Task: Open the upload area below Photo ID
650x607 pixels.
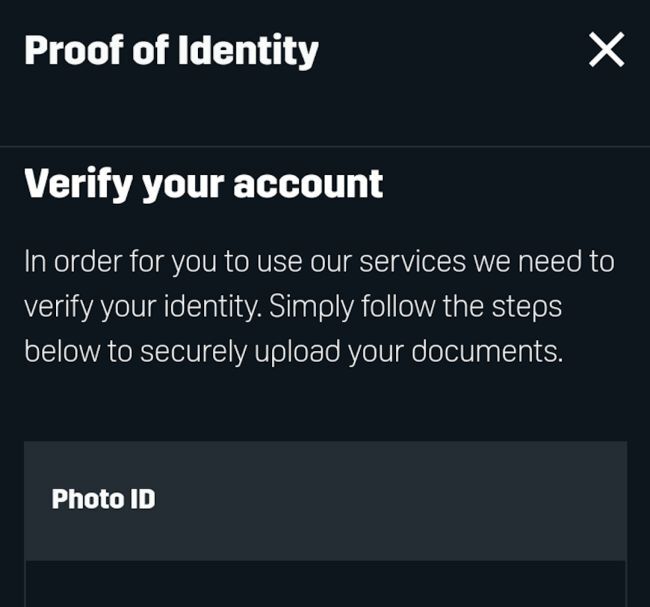Action: [x=325, y=585]
